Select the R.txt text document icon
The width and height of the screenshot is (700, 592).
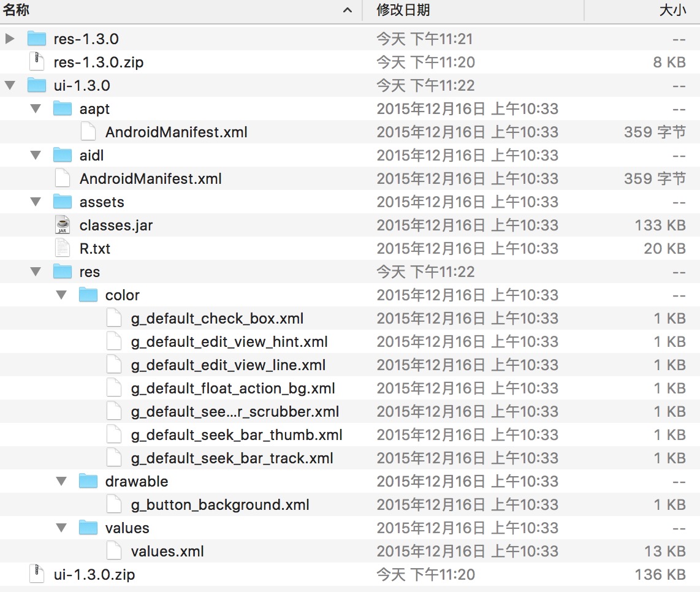coord(63,248)
